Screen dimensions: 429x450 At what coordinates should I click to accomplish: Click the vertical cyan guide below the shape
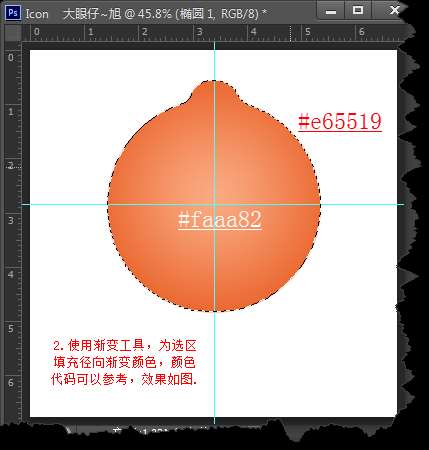coord(214,363)
